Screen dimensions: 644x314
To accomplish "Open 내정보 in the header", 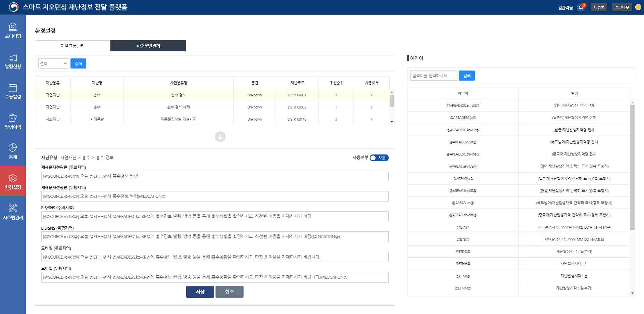I will (x=599, y=7).
